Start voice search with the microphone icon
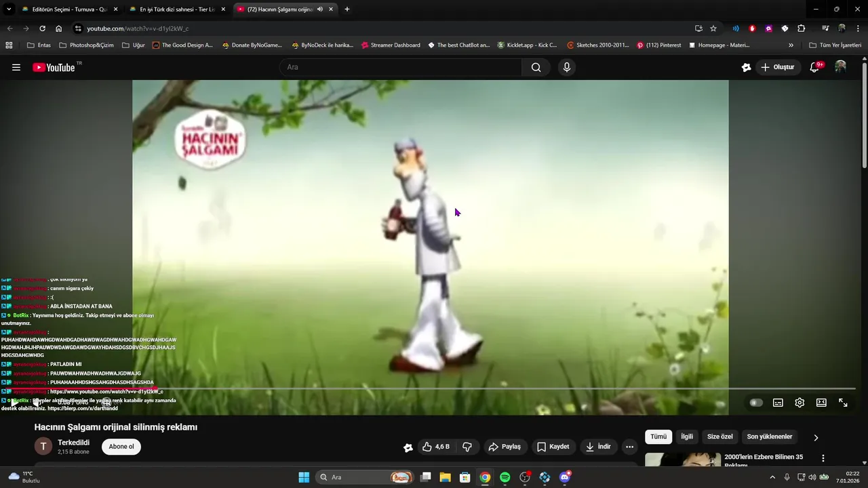The height and width of the screenshot is (488, 868). (x=567, y=67)
